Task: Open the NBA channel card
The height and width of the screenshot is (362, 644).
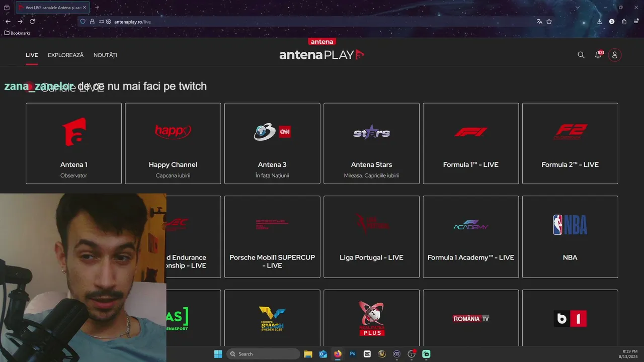Action: 570,237
